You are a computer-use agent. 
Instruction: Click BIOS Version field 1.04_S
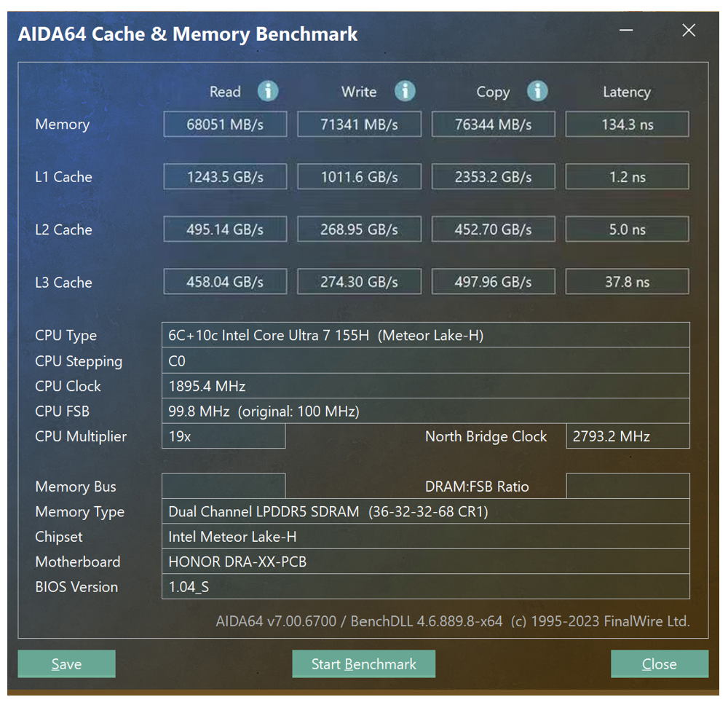point(426,586)
